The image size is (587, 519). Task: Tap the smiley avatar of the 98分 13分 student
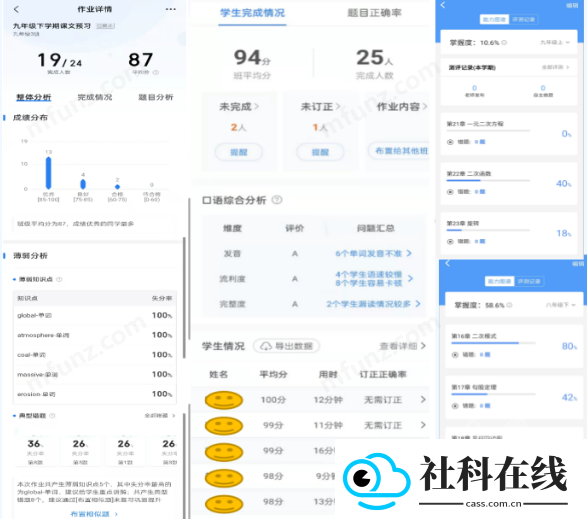(224, 504)
